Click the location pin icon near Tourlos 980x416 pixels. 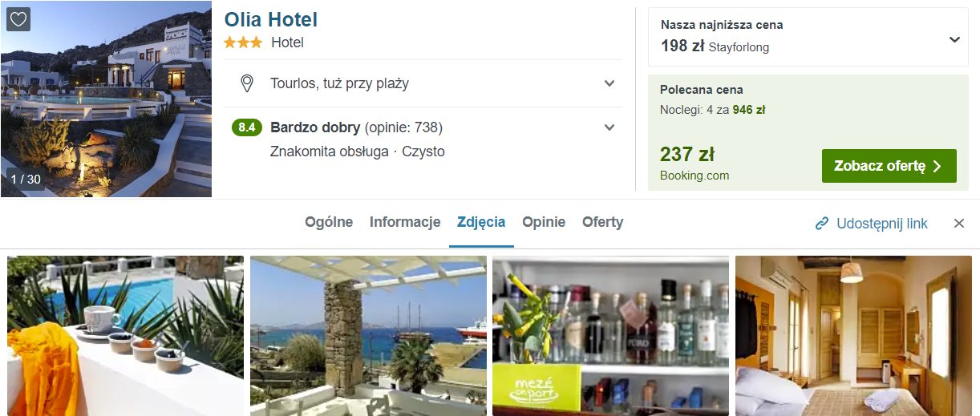(x=247, y=83)
